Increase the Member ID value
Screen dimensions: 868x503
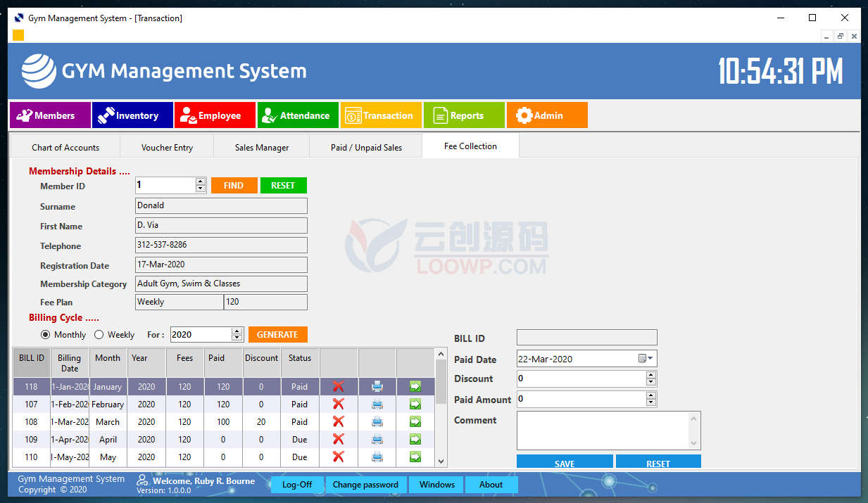click(x=201, y=182)
